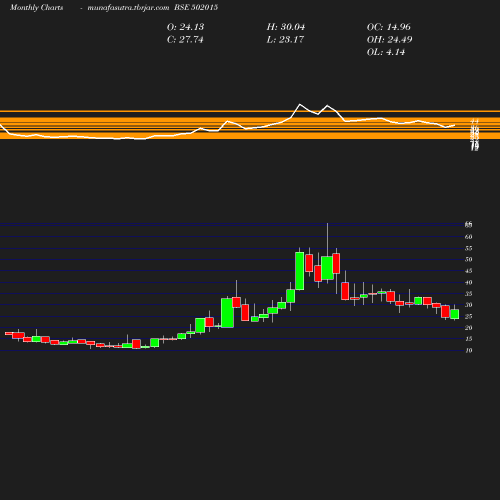Click the 35 price axis label
This screenshot has height=500, width=500.
pos(469,294)
